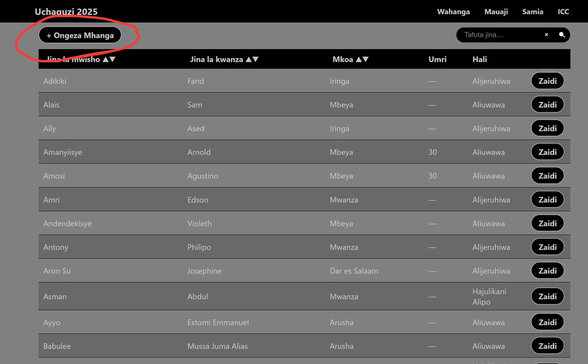Click Zaidi for Amosi Agustino
Viewport: 588px width, 364px height.
pyautogui.click(x=547, y=175)
